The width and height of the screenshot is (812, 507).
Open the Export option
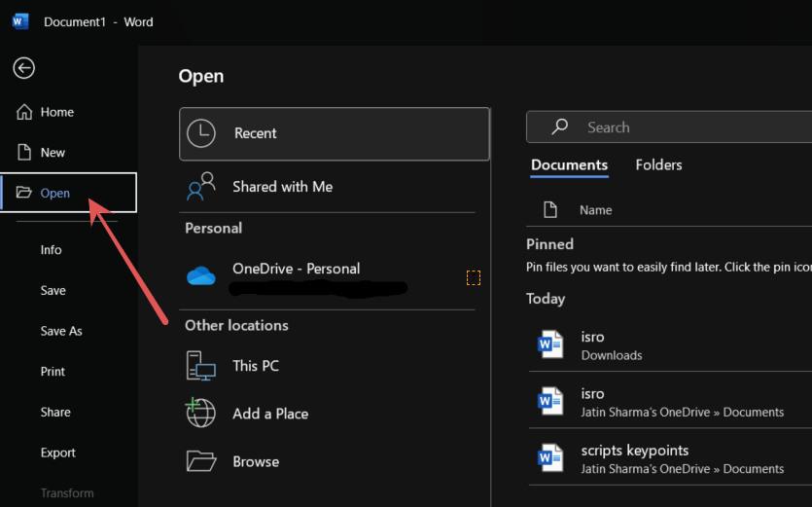pos(58,453)
